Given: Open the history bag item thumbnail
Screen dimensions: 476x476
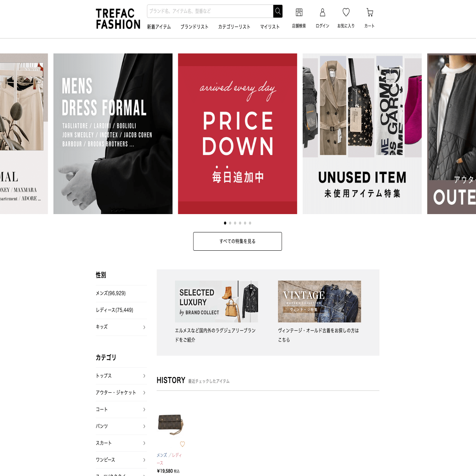Looking at the screenshot, I should click(x=171, y=424).
